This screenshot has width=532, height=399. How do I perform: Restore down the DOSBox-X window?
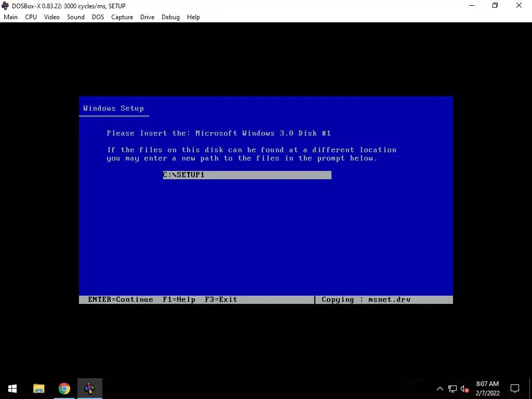point(495,6)
